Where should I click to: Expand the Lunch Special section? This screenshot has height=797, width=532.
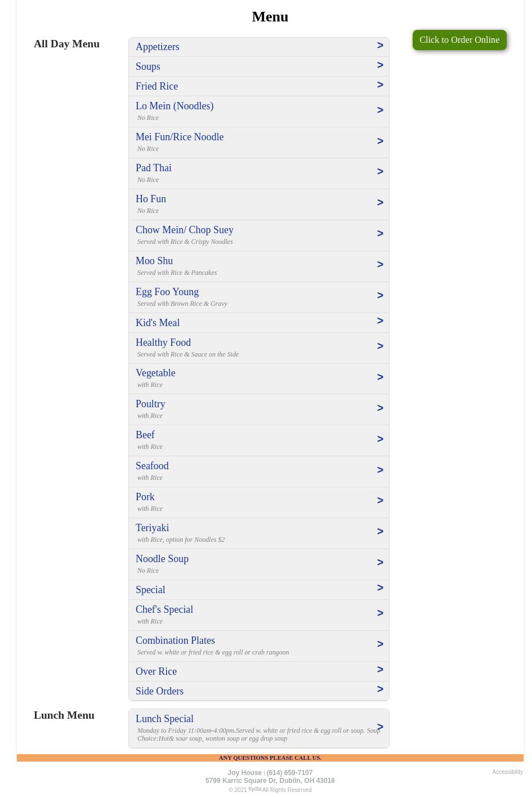164,719
